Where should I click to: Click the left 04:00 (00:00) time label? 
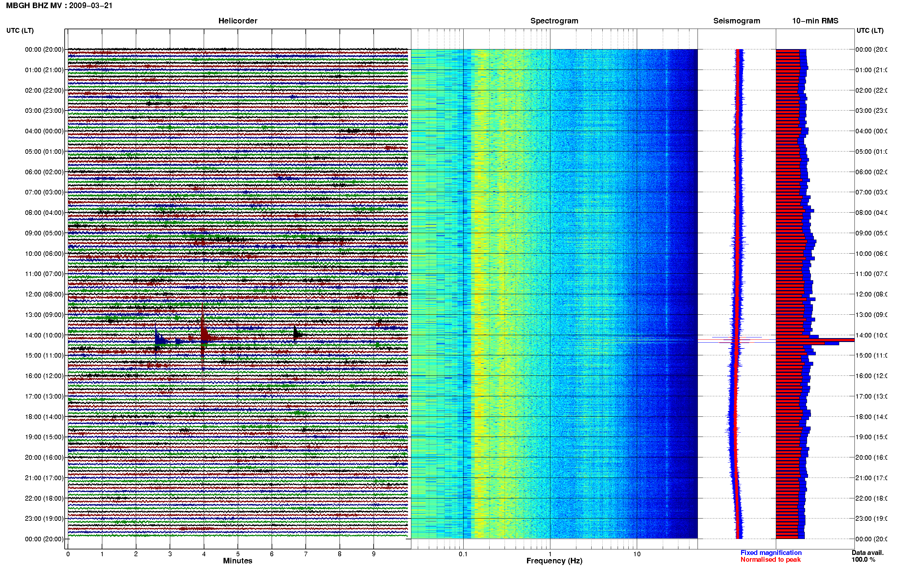(44, 131)
